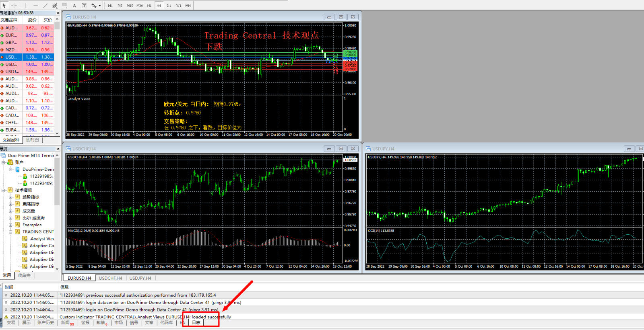
Task: Open the 日志 tab in the terminal
Action: point(196,322)
